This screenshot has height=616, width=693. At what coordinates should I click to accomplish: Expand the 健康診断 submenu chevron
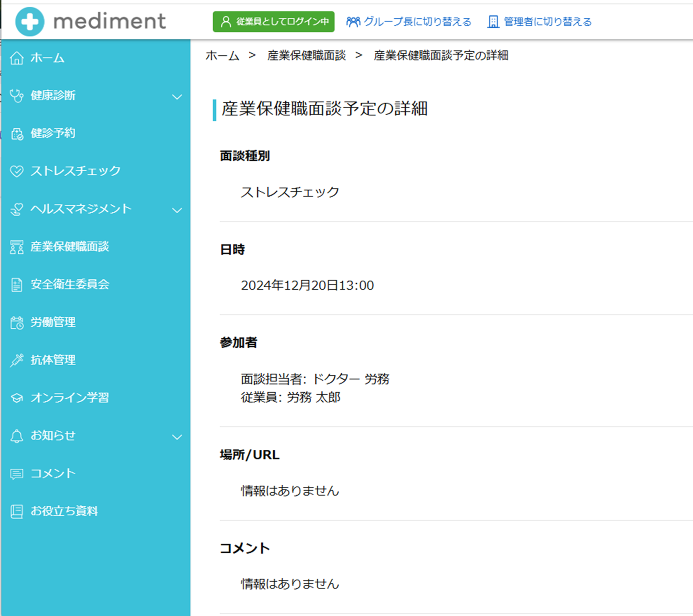pyautogui.click(x=177, y=97)
